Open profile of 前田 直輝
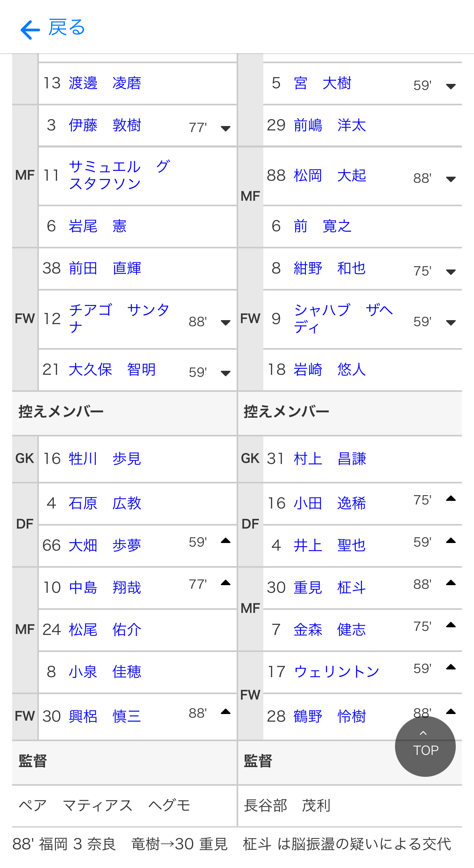The width and height of the screenshot is (474, 868). [x=105, y=268]
